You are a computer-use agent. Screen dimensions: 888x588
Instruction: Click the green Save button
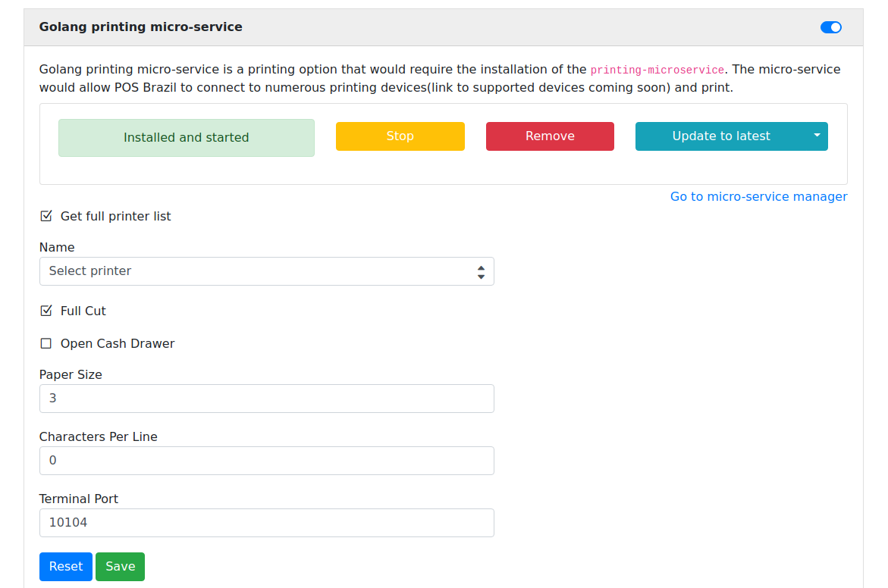tap(120, 567)
